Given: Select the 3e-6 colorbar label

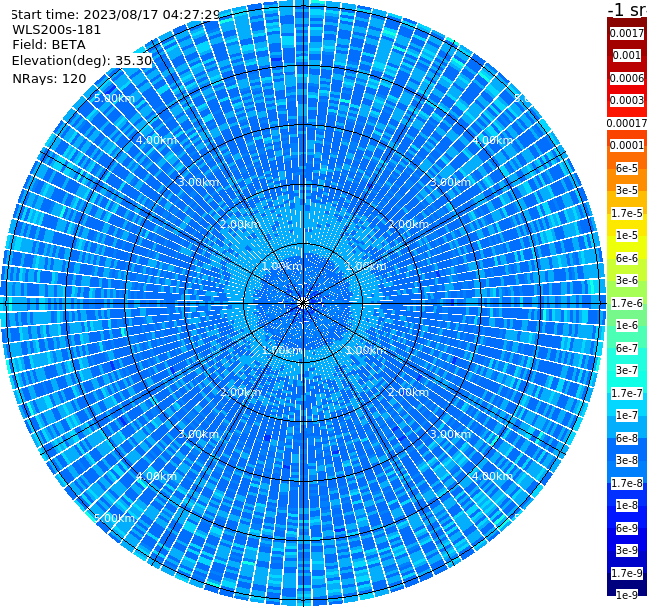Looking at the screenshot, I should [x=627, y=280].
